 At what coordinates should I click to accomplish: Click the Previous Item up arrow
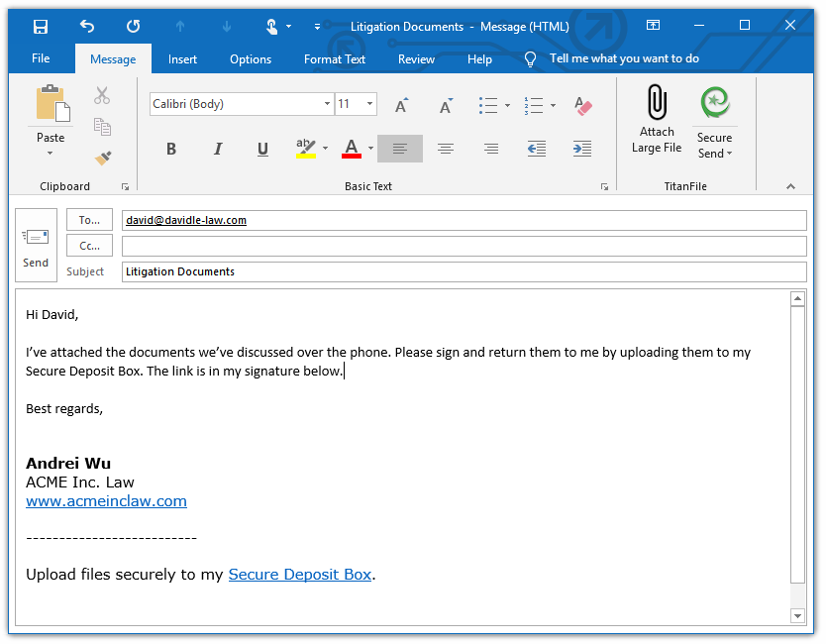(x=180, y=27)
